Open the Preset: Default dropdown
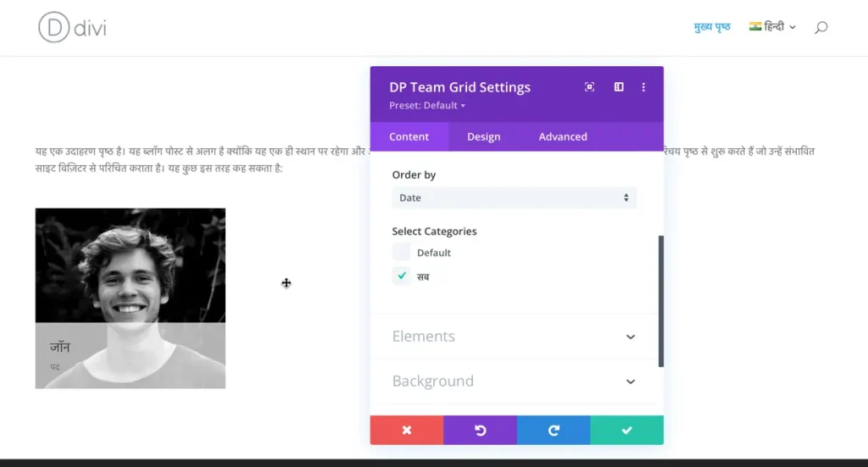This screenshot has height=467, width=868. tap(427, 105)
